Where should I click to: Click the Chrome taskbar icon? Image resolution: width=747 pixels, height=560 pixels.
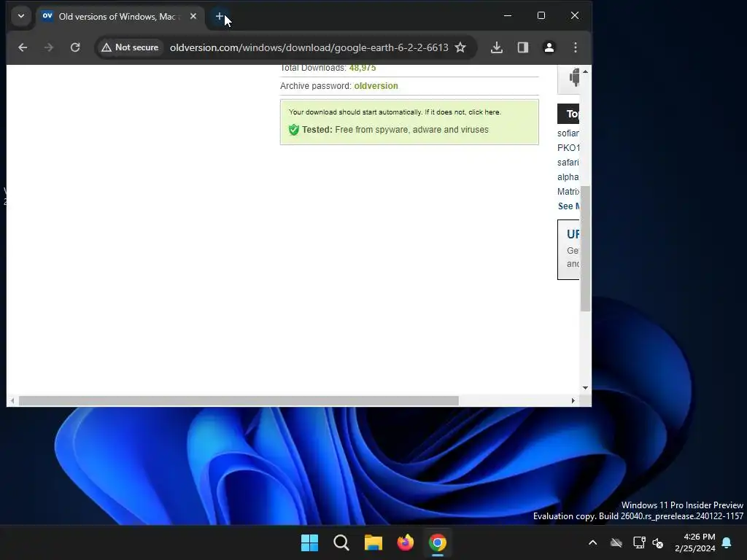[438, 542]
